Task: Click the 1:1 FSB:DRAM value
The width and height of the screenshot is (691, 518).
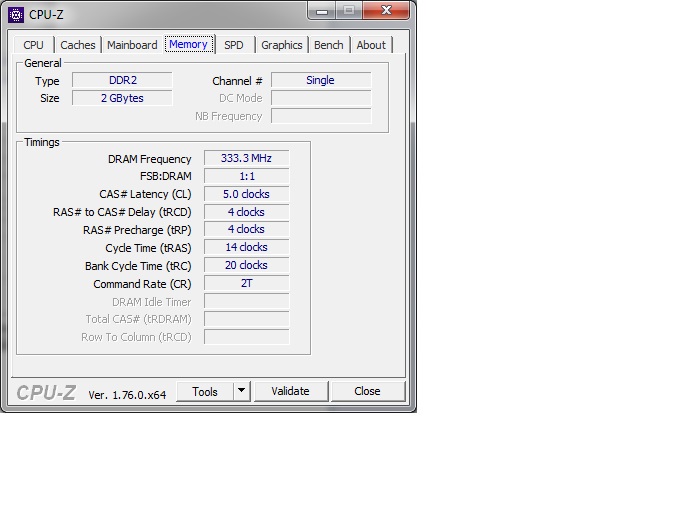Action: click(x=246, y=176)
